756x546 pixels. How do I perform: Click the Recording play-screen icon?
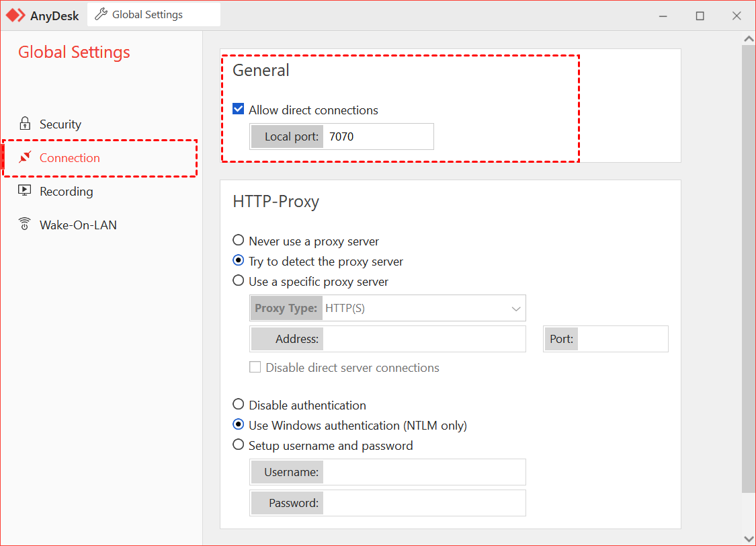[25, 191]
